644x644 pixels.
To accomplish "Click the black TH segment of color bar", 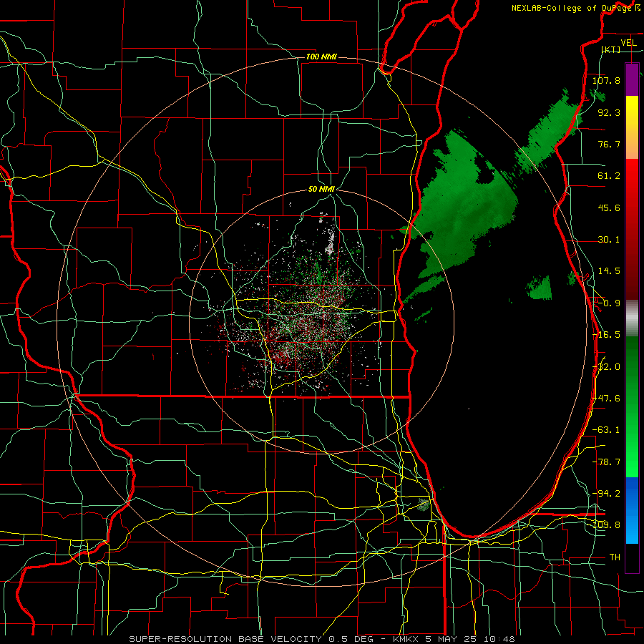I will point(632,557).
